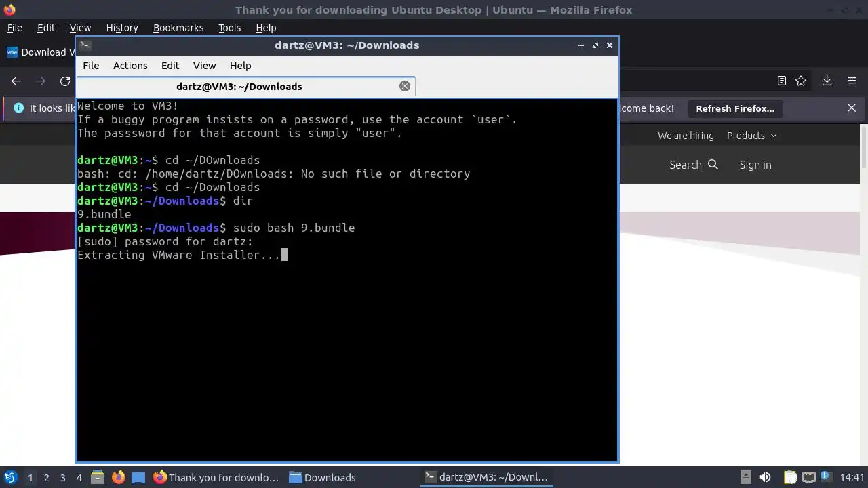Switch to workspace 3

point(62,478)
